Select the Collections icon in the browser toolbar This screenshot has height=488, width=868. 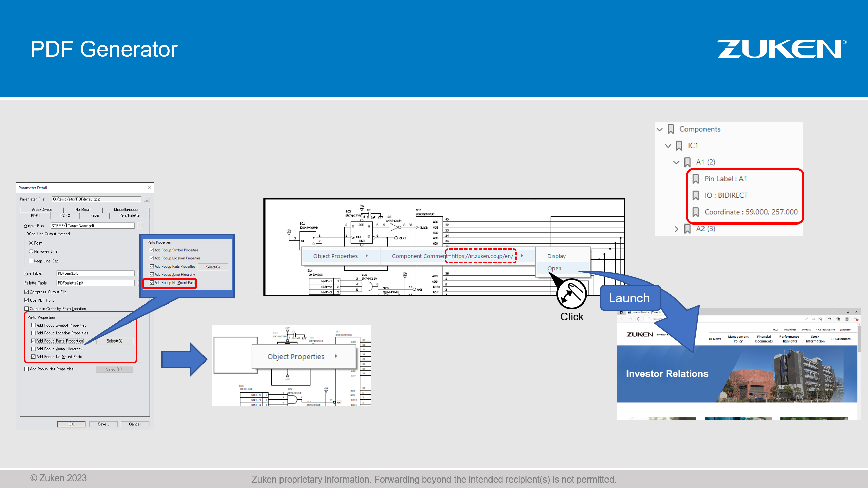pos(838,319)
